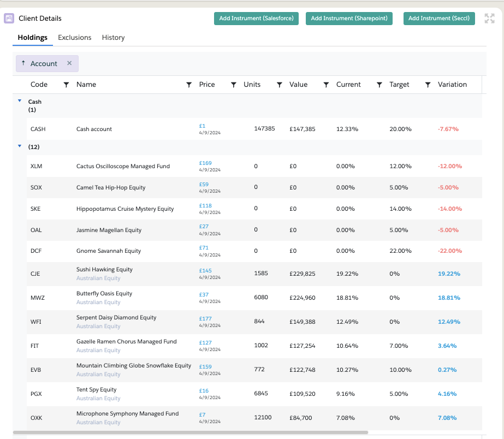The height and width of the screenshot is (439, 504).
Task: Open the filter for the Target column
Action: tap(428, 85)
